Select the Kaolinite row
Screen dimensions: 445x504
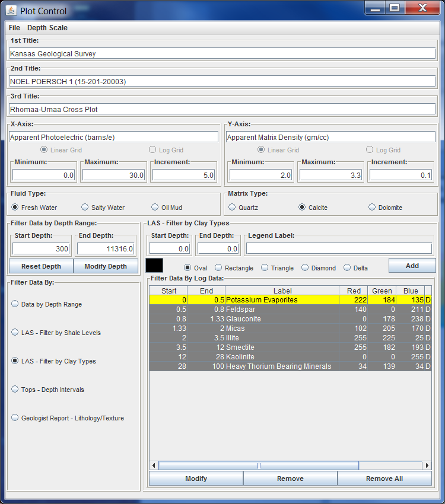click(x=290, y=357)
